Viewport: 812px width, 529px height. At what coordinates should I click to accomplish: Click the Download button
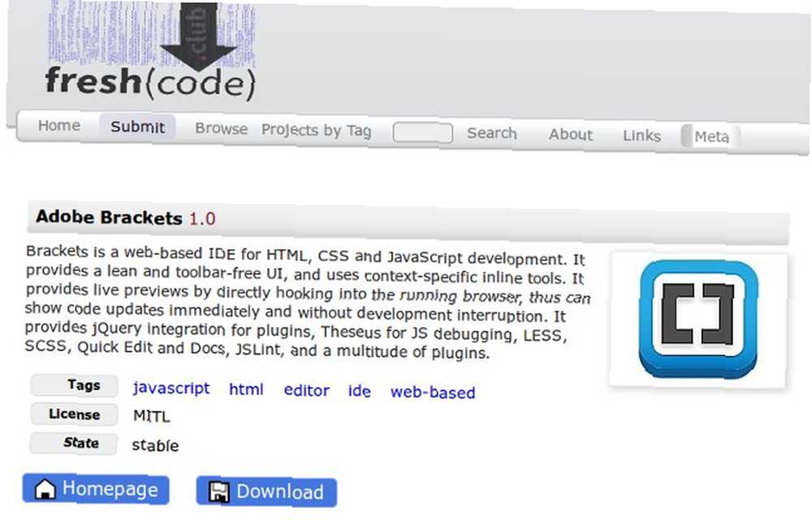pos(266,492)
